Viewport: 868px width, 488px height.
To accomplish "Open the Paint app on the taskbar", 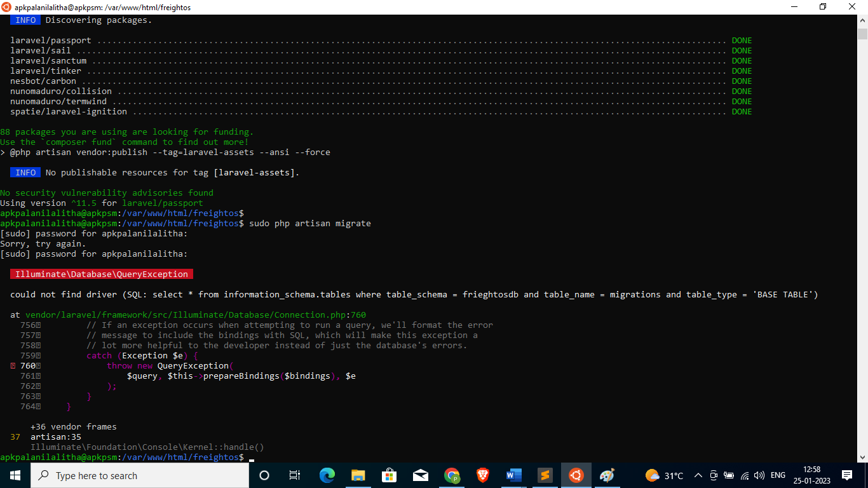I will 607,475.
